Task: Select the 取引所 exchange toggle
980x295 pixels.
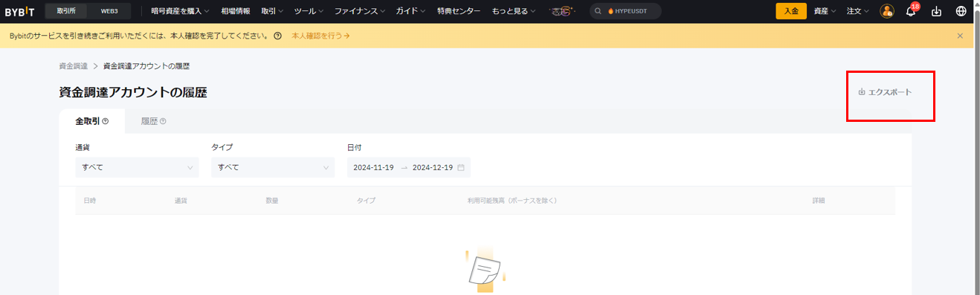Action: [x=66, y=11]
